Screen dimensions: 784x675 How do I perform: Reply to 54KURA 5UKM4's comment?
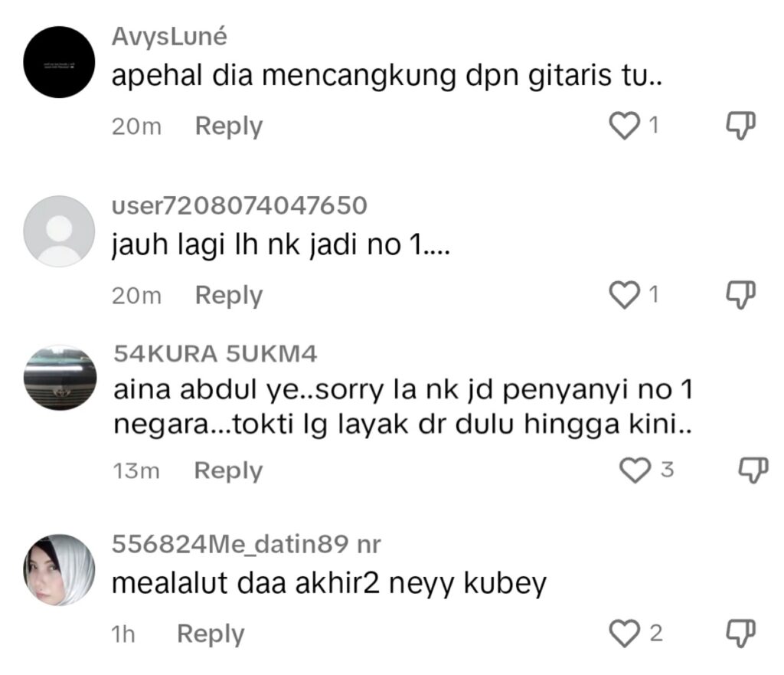point(228,470)
